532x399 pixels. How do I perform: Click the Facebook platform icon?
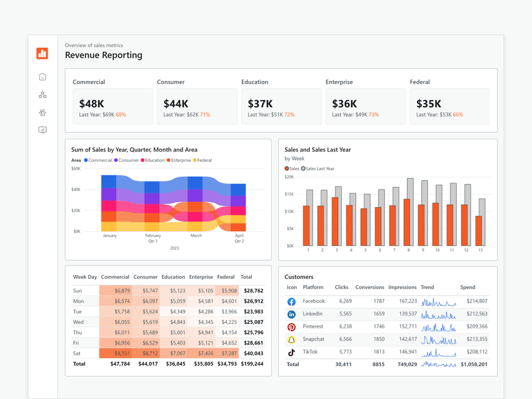[291, 301]
